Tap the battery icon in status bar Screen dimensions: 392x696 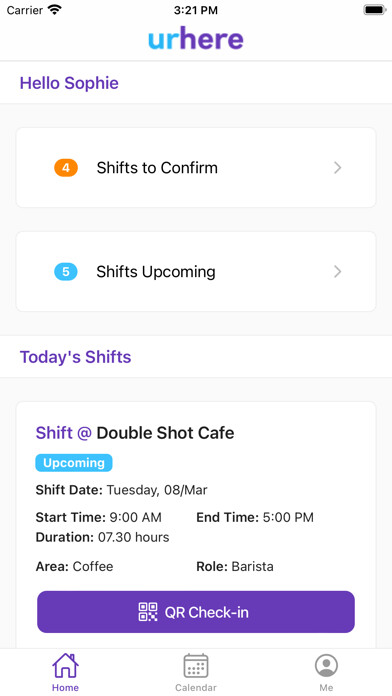pyautogui.click(x=375, y=10)
